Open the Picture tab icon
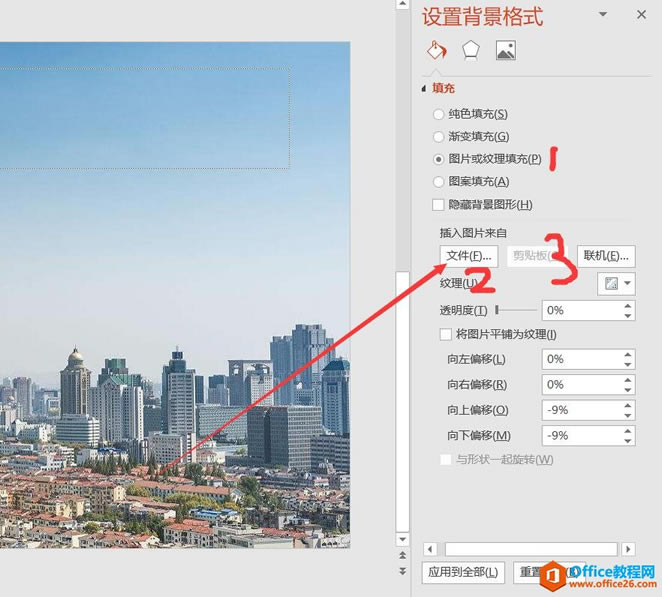The height and width of the screenshot is (597, 662). (x=505, y=51)
